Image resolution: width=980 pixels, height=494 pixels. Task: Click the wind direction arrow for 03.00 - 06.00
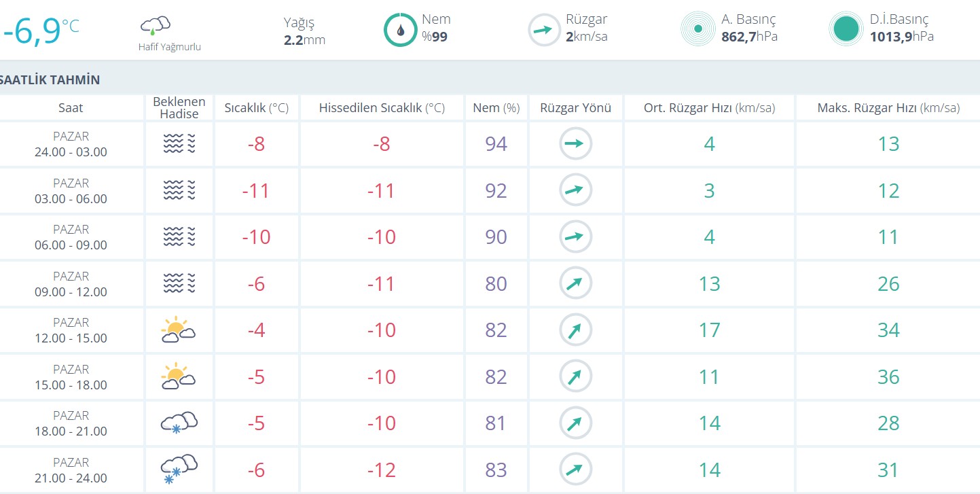click(576, 190)
